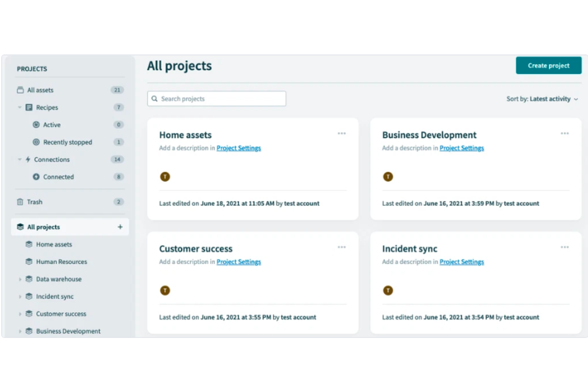The width and height of the screenshot is (588, 392).
Task: Click inside the Search projects field
Action: pyautogui.click(x=217, y=98)
